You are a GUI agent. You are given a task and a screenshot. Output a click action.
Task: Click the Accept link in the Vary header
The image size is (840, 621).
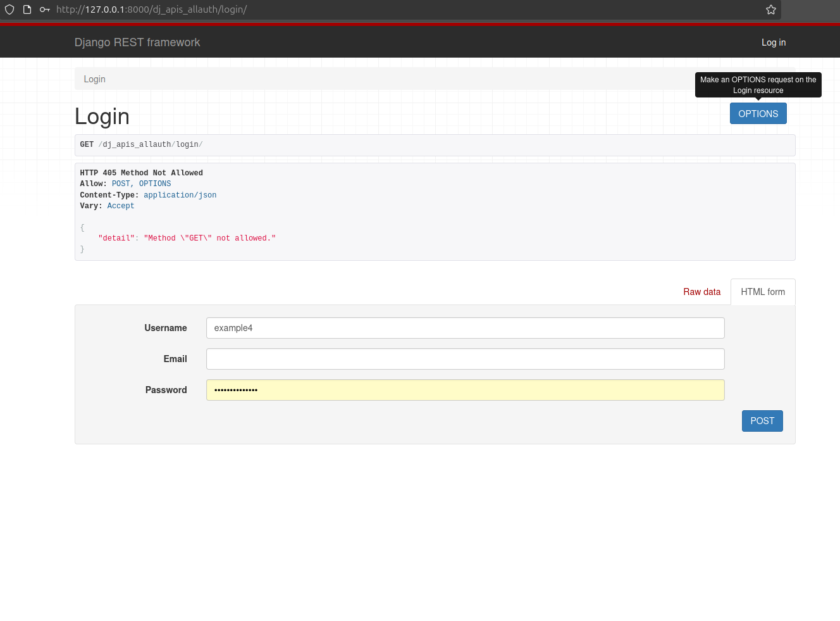(x=120, y=206)
